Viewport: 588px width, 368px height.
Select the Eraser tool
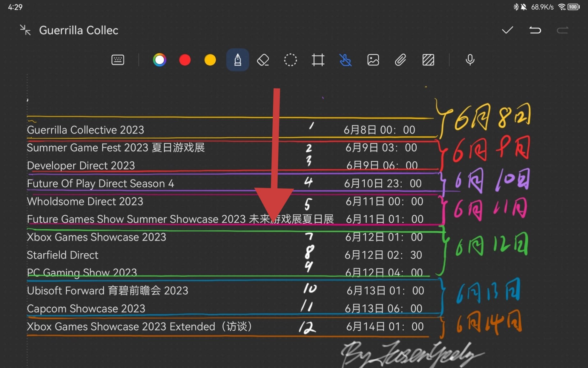pos(263,60)
